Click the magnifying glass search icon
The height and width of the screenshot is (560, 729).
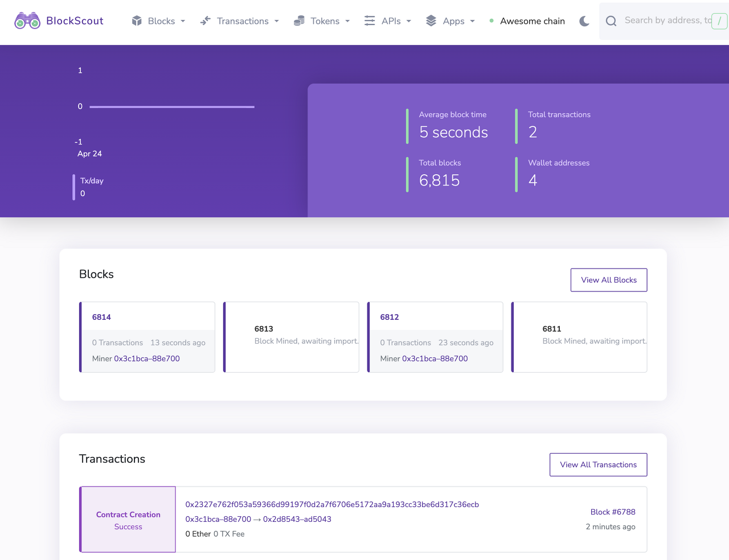(611, 21)
